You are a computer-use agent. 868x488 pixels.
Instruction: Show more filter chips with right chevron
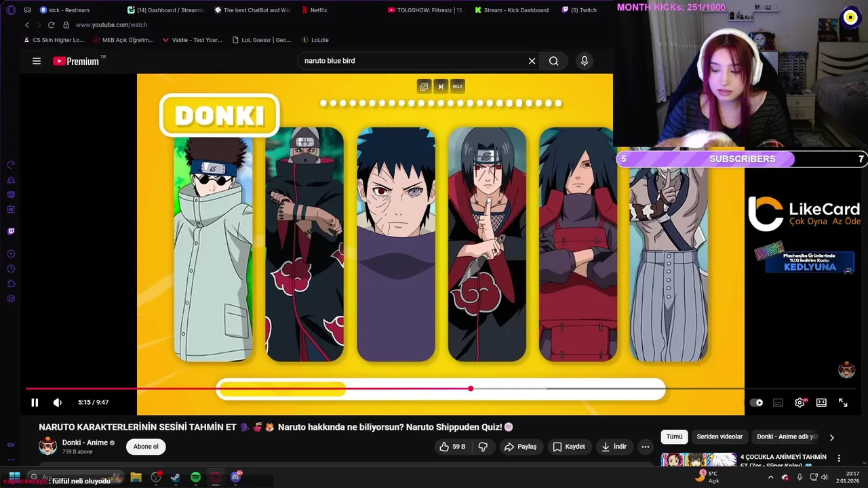pos(832,437)
